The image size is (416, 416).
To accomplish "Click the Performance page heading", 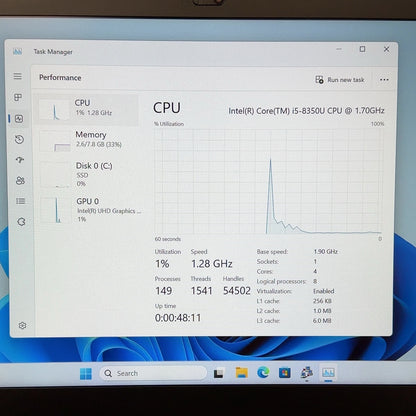I will 60,78.
